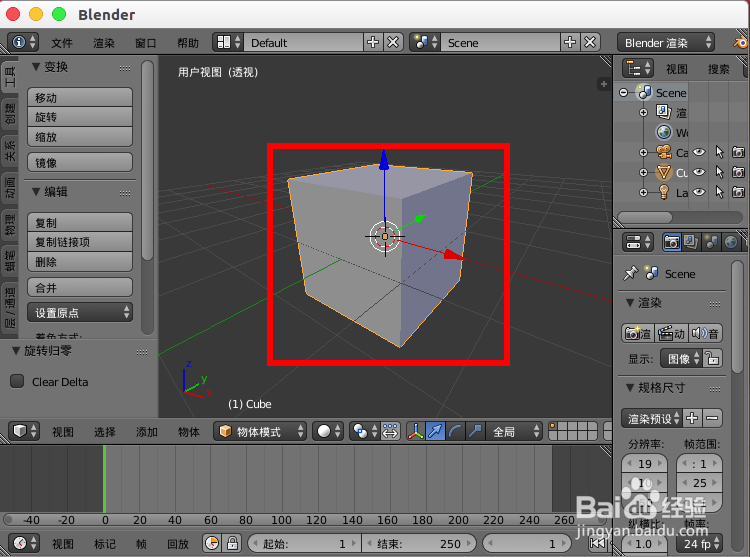750x557 pixels.
Task: Open the Info editor type selector
Action: click(22, 42)
